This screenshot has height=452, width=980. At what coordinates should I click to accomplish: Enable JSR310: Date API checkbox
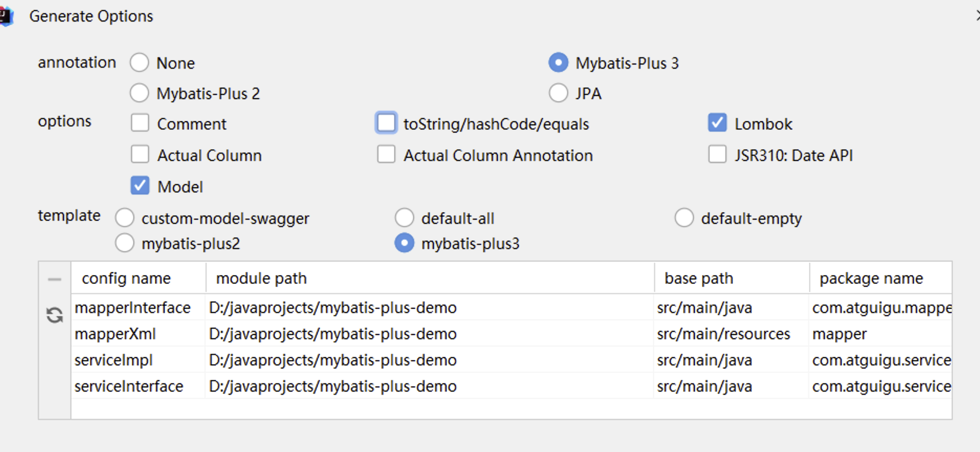[x=717, y=154]
